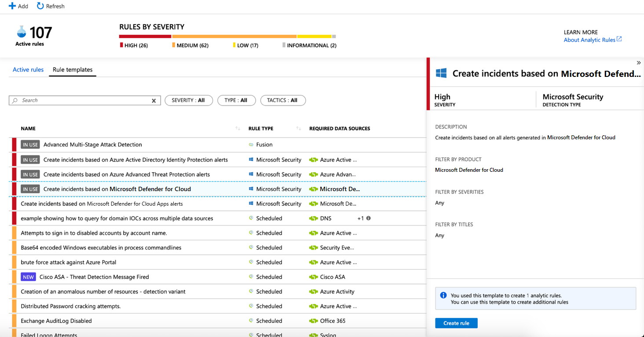Click IN USE badge on Advanced Multi-Stage row

(x=30, y=145)
